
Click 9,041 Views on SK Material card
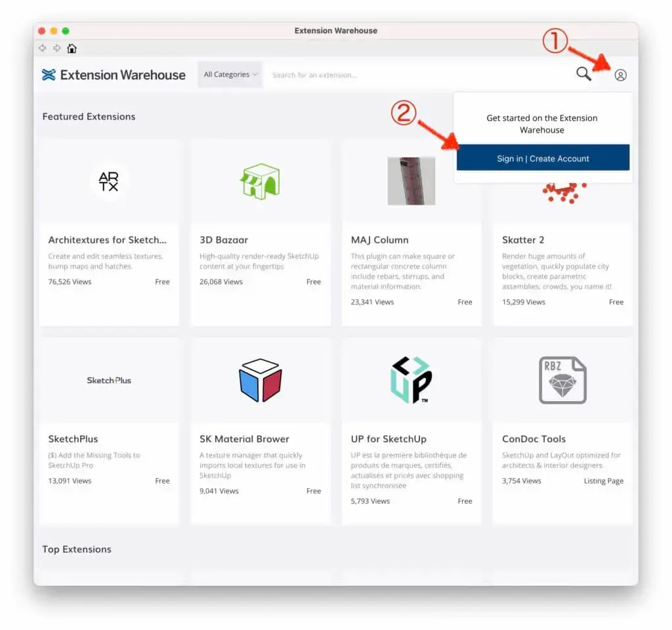pyautogui.click(x=219, y=491)
